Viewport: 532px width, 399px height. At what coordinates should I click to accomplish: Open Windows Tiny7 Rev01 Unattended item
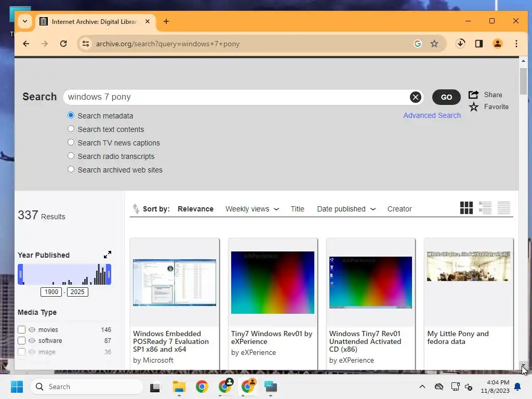[365, 341]
